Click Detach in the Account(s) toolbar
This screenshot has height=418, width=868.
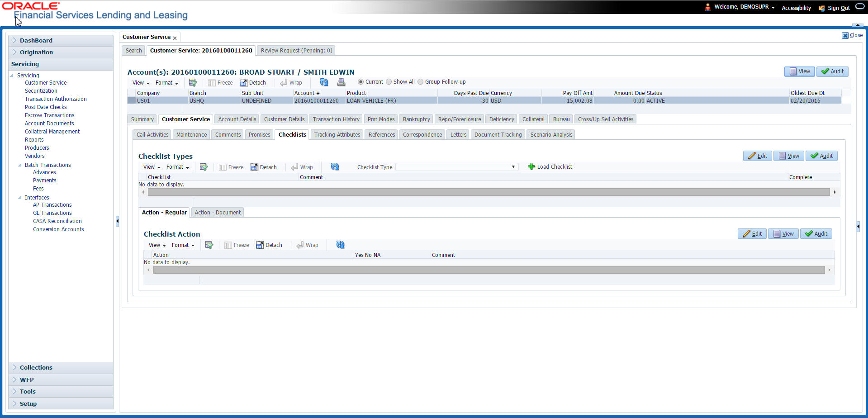(x=253, y=83)
